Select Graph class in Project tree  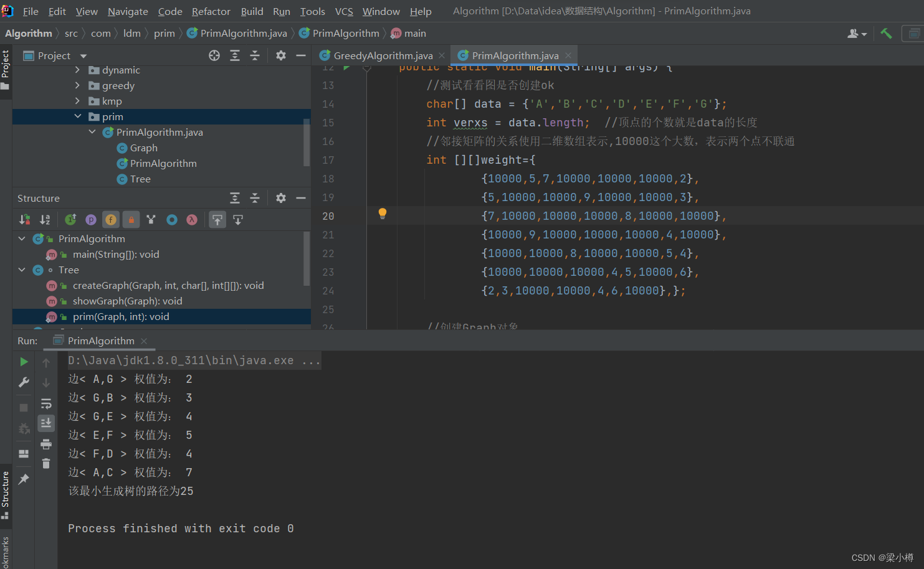click(137, 148)
